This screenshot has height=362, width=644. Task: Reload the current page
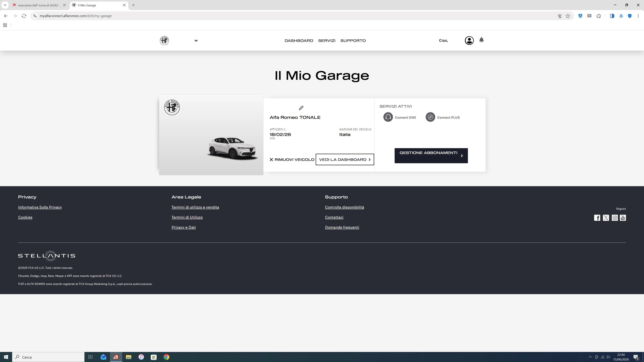pyautogui.click(x=24, y=16)
